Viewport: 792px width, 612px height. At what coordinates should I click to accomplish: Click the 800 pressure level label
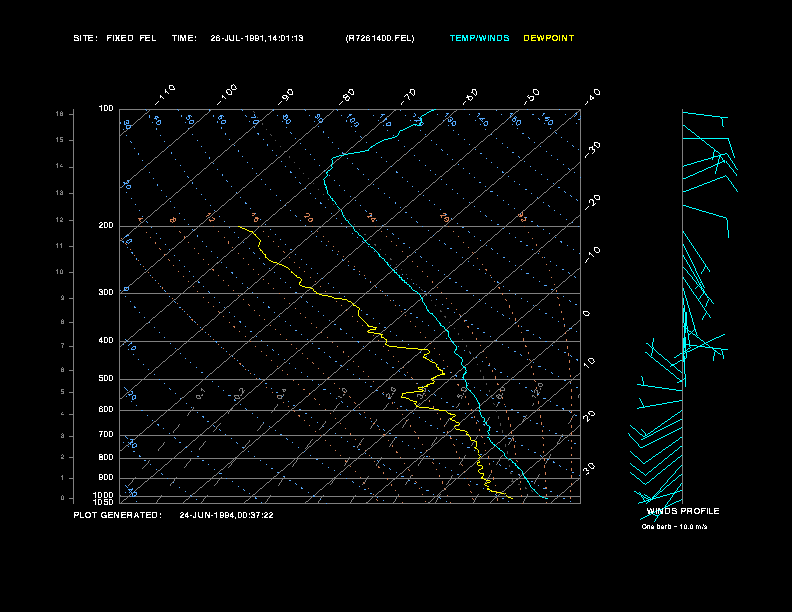pyautogui.click(x=106, y=457)
